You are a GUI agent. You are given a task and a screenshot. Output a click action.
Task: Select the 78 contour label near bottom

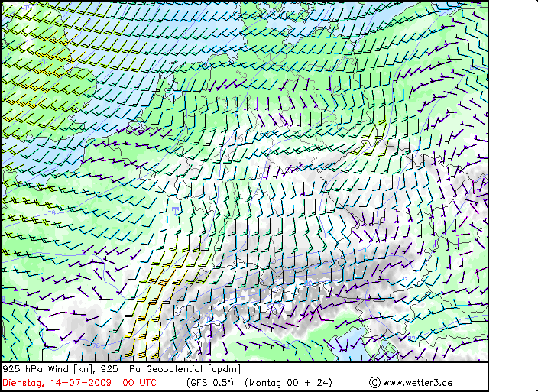coord(96,345)
